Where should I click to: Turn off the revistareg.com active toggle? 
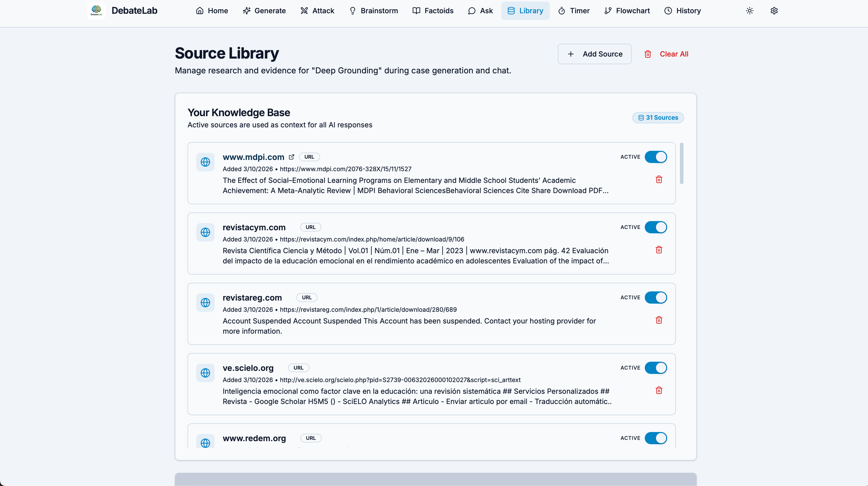click(x=655, y=298)
